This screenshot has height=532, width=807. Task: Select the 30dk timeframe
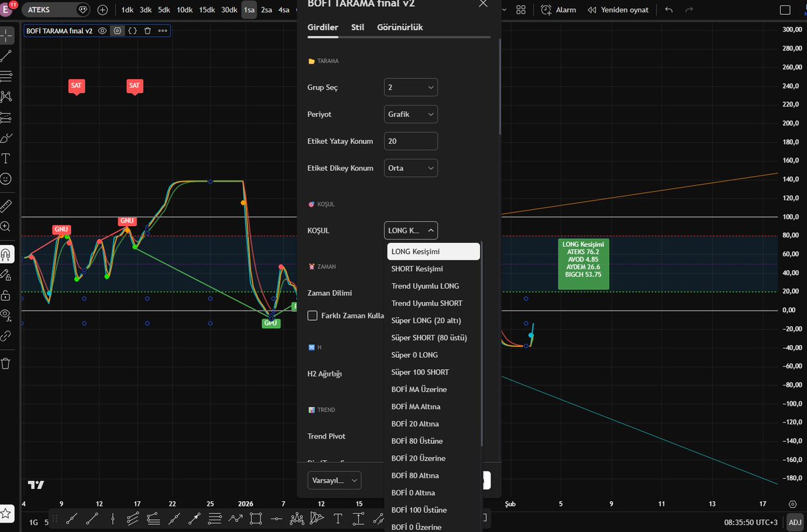229,10
